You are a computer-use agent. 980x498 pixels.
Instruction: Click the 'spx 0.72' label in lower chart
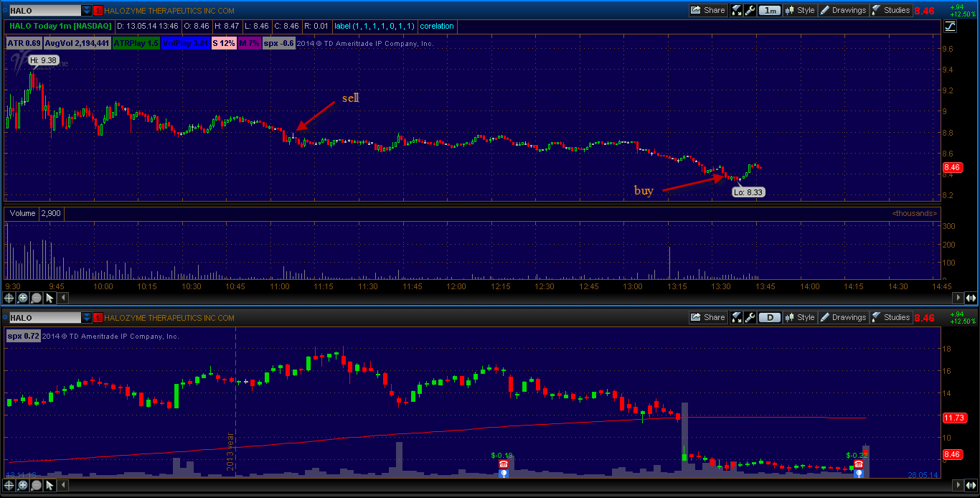(23, 335)
